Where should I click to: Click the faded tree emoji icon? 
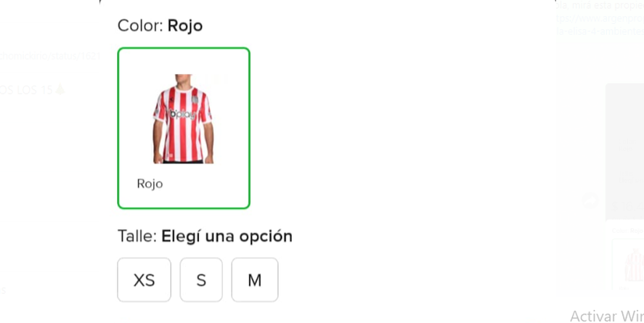tap(60, 89)
